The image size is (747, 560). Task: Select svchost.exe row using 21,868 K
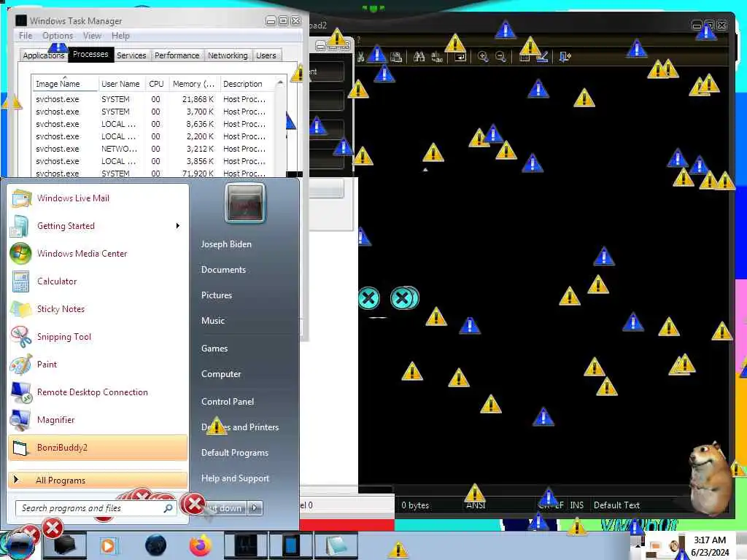(153, 99)
